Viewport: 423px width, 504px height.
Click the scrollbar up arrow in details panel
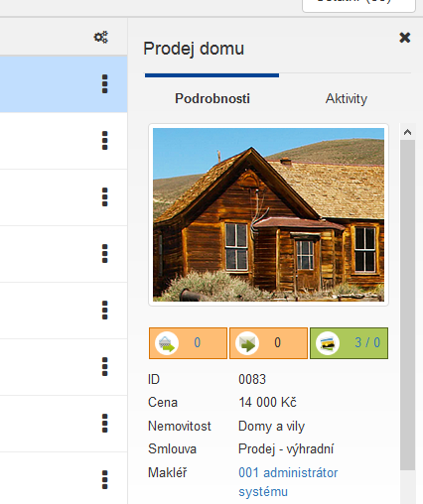[407, 132]
